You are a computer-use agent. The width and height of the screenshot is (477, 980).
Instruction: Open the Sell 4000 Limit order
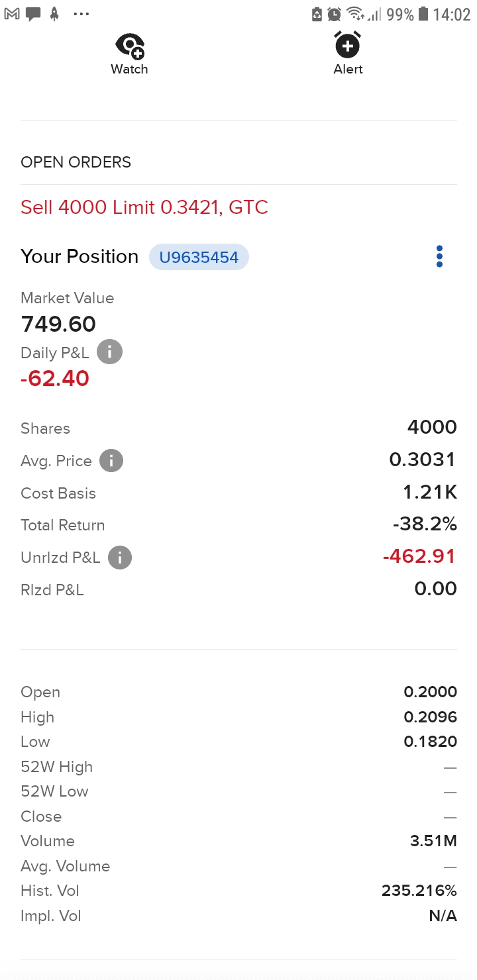(x=144, y=207)
